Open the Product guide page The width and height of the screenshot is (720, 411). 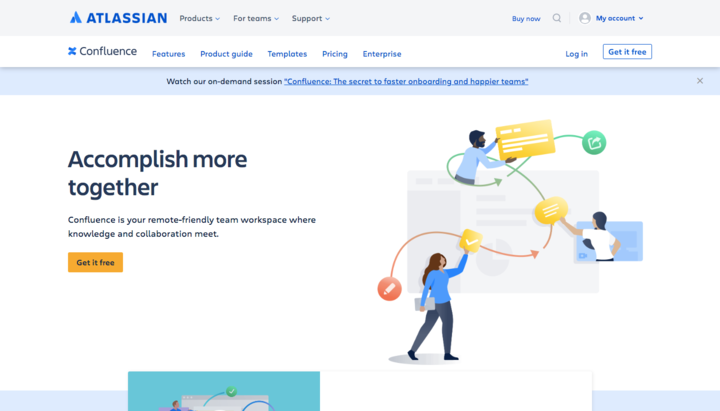pos(226,54)
